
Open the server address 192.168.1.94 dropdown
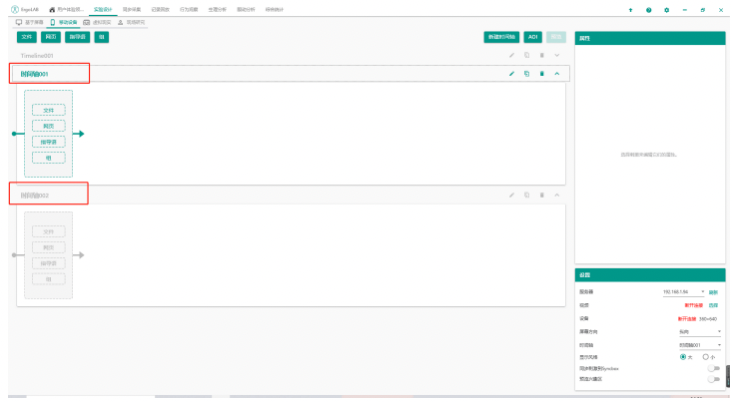[x=704, y=292]
